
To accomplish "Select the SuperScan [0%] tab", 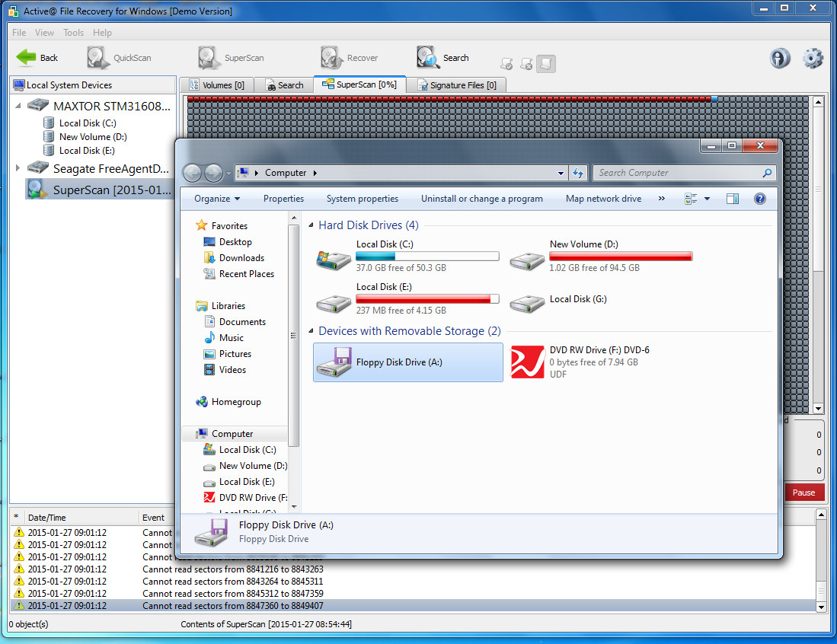I will pyautogui.click(x=359, y=84).
